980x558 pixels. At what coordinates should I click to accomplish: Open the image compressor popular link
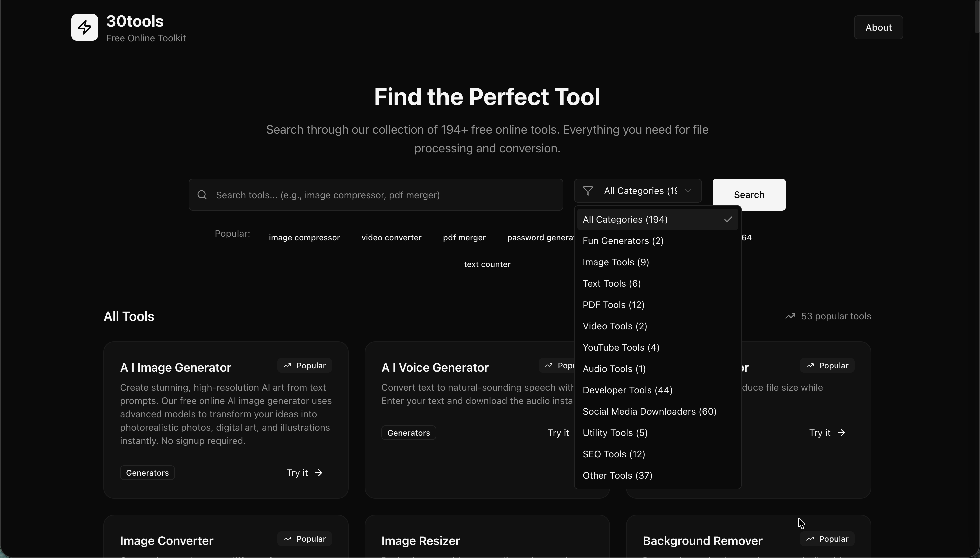point(304,237)
